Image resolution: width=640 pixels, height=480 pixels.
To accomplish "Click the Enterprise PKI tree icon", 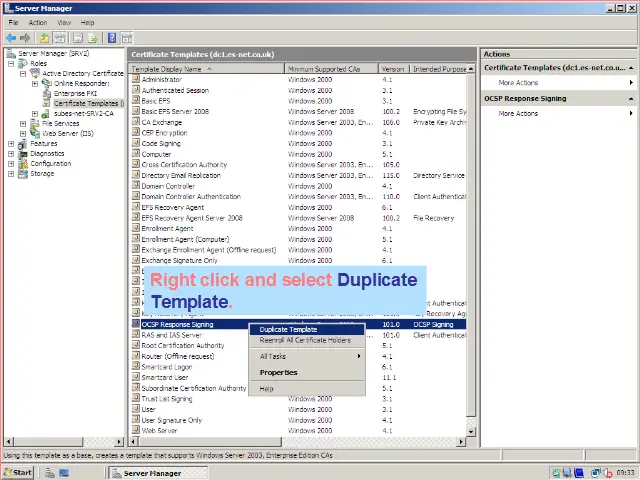I will [x=47, y=93].
